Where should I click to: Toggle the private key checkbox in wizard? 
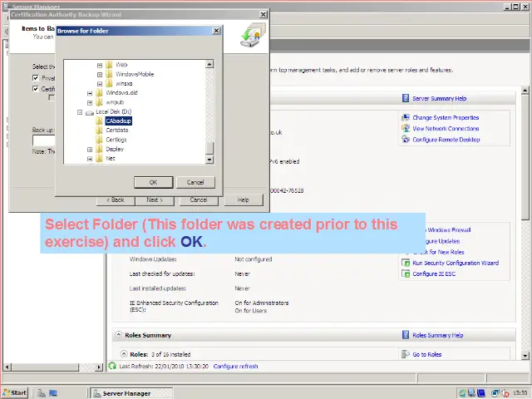[x=35, y=78]
